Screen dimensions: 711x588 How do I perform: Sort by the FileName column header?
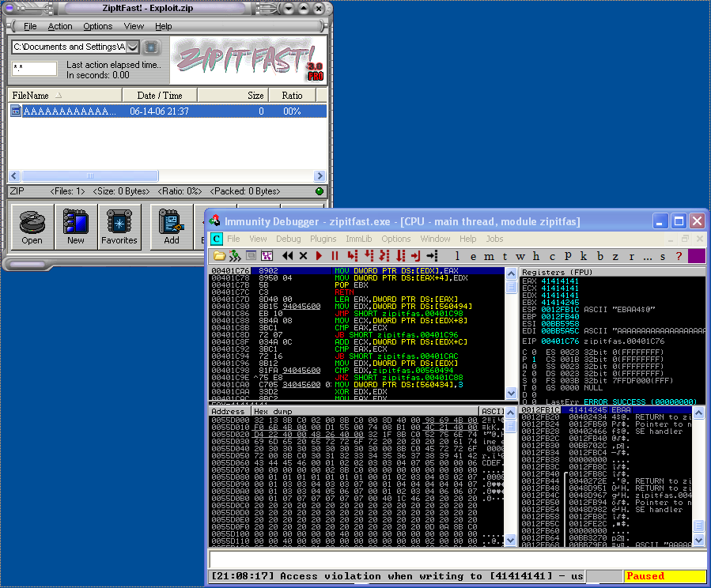click(x=66, y=96)
